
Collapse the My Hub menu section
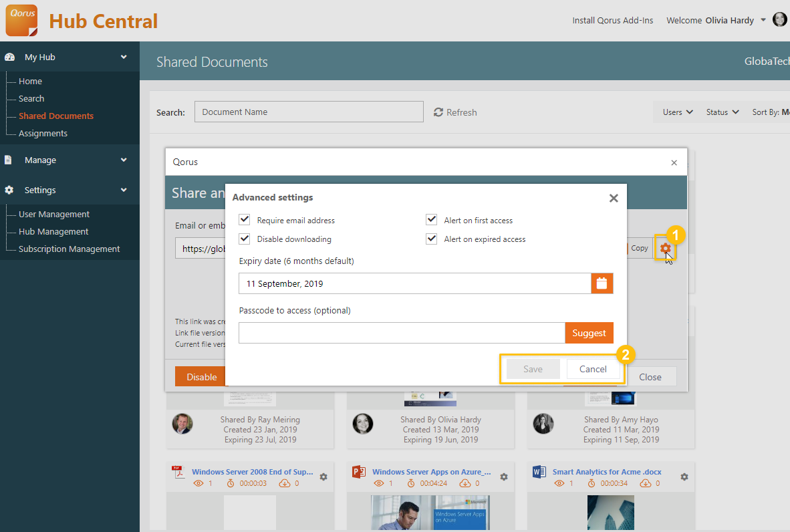[x=124, y=57]
